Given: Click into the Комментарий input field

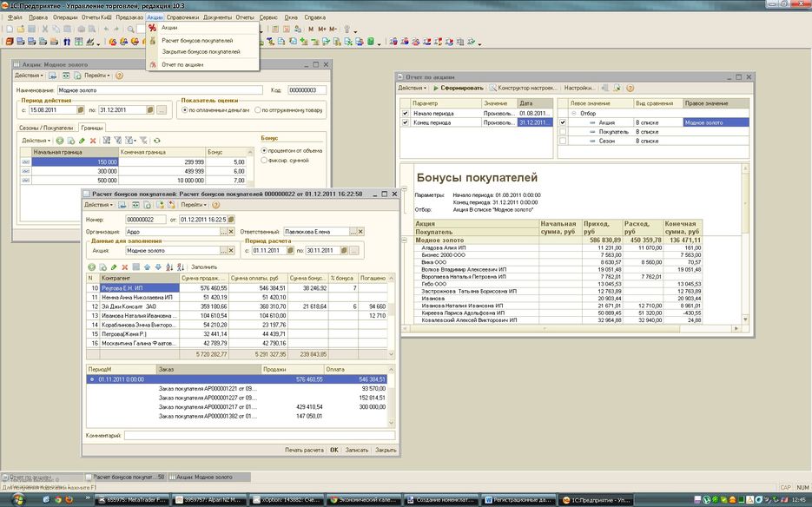Looking at the screenshot, I should point(261,435).
